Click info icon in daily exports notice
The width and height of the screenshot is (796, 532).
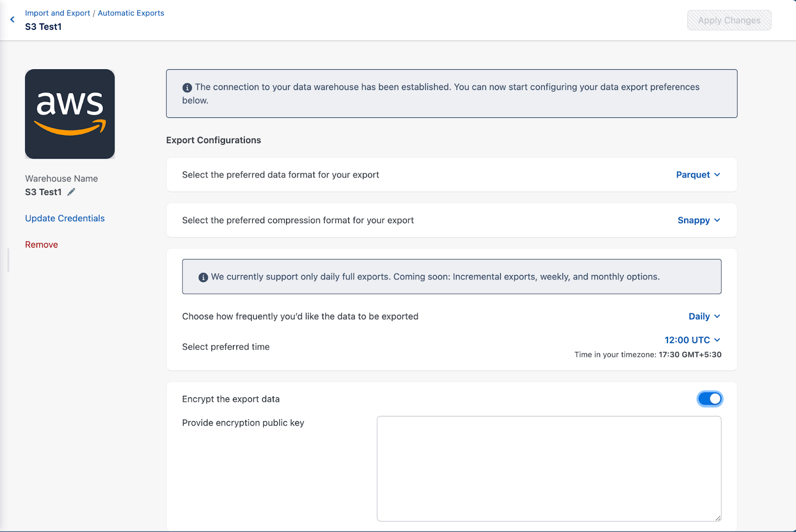[x=203, y=277]
